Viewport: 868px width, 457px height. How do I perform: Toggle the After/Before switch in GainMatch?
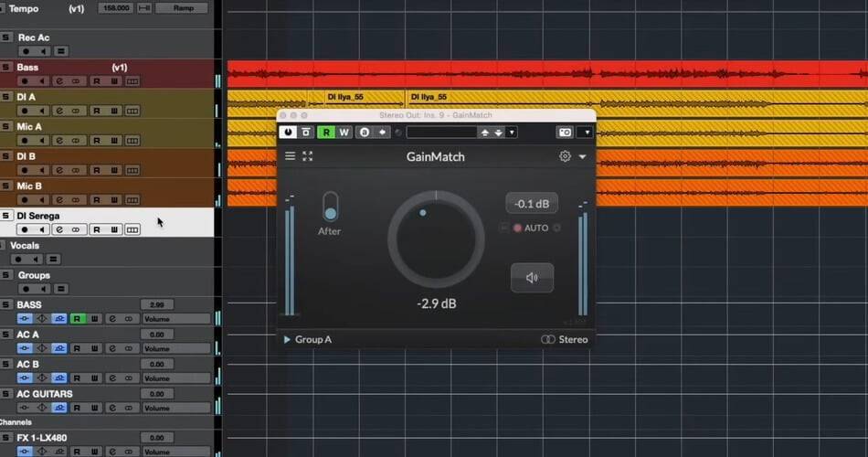tap(331, 207)
